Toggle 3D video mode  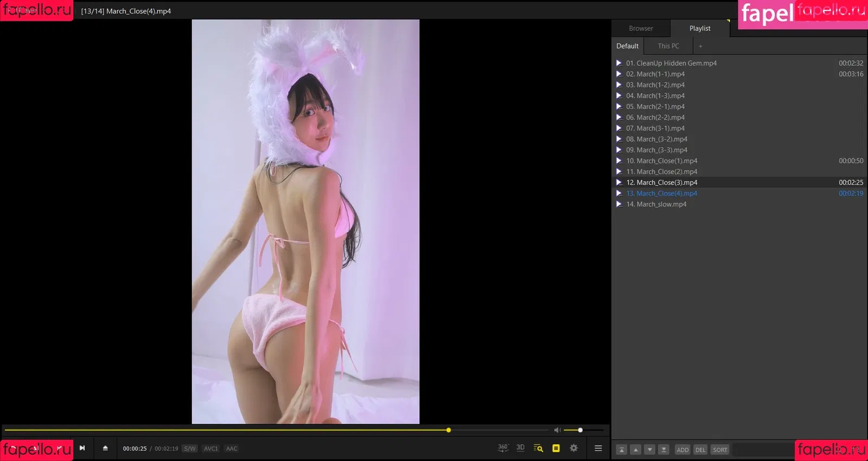click(520, 448)
